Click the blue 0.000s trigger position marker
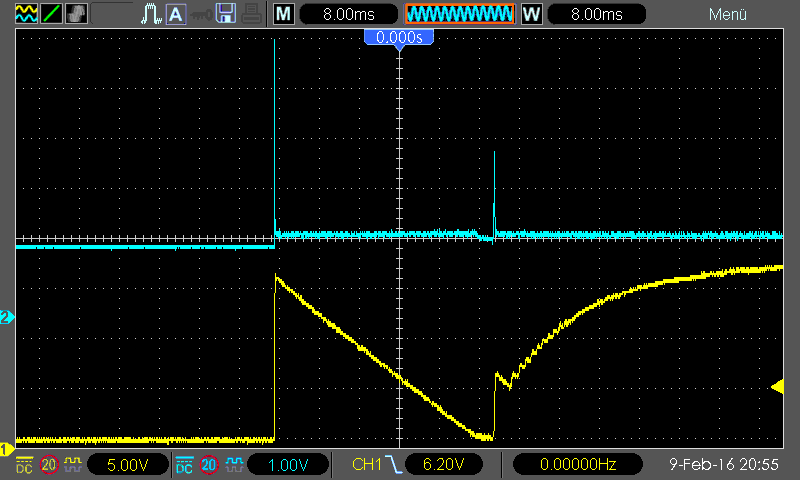Viewport: 800px width, 480px height. (399, 40)
